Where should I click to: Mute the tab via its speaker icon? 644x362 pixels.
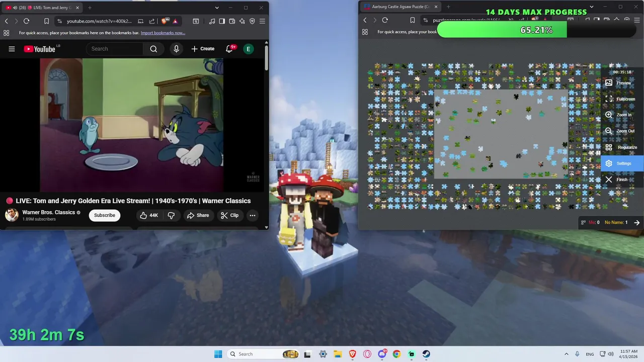[14, 8]
